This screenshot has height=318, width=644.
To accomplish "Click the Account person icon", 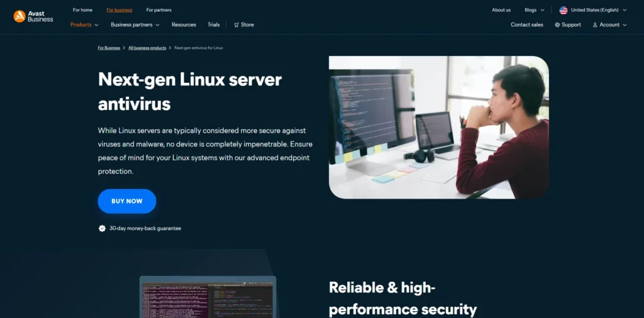I will [595, 25].
